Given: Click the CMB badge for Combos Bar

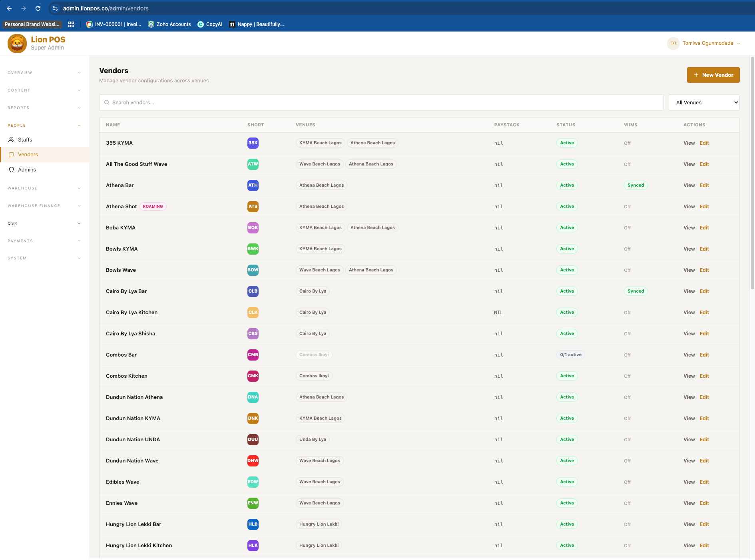Looking at the screenshot, I should point(253,355).
